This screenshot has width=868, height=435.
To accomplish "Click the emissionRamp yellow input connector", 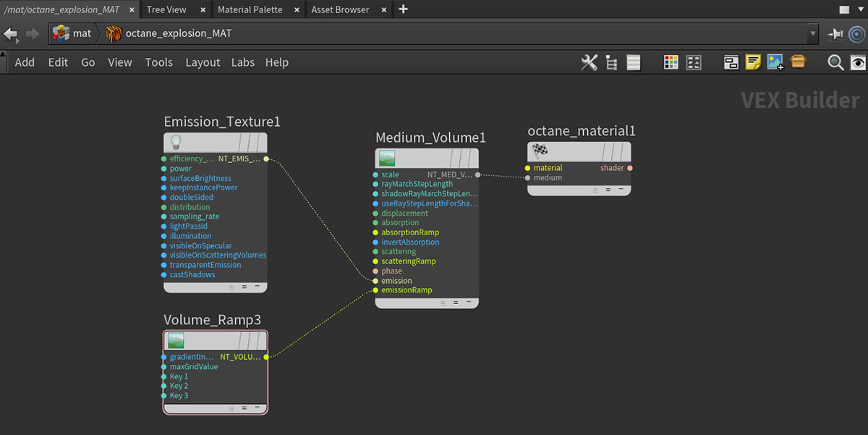I will [x=375, y=290].
